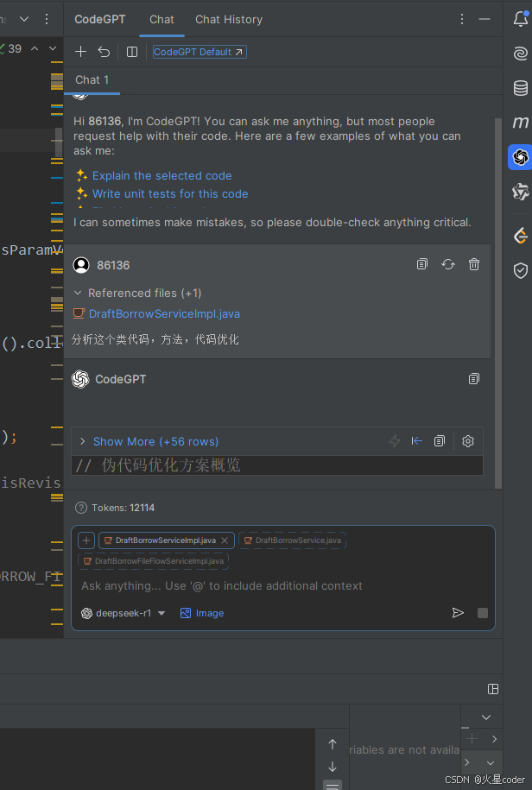532x790 pixels.
Task: Open code block settings gear
Action: click(x=468, y=441)
